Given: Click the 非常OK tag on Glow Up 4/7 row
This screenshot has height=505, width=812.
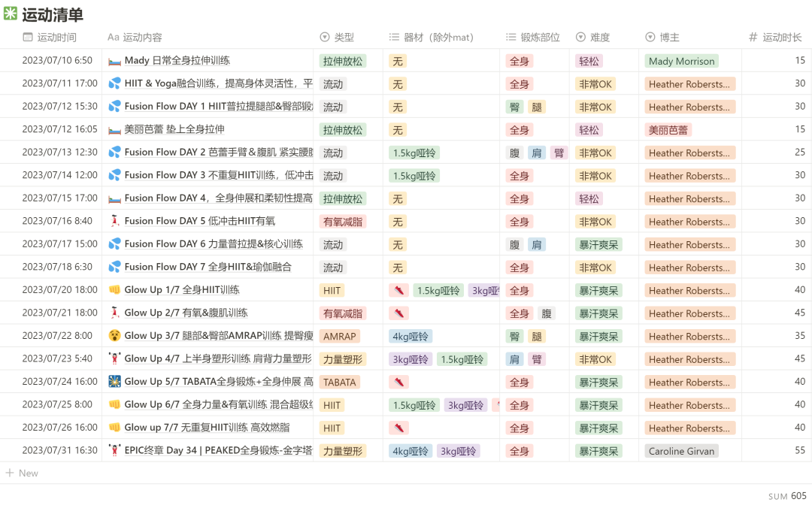Looking at the screenshot, I should click(595, 360).
